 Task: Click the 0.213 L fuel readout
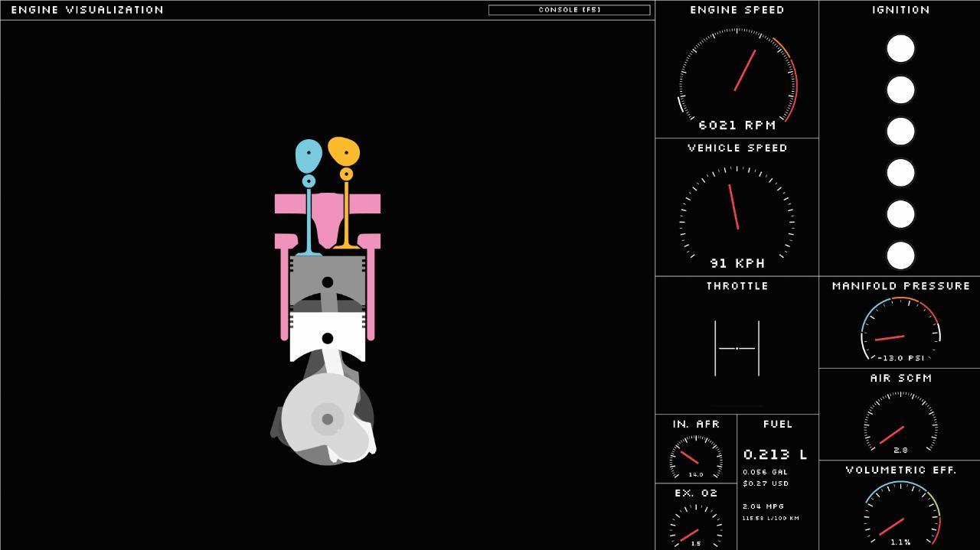coord(775,454)
